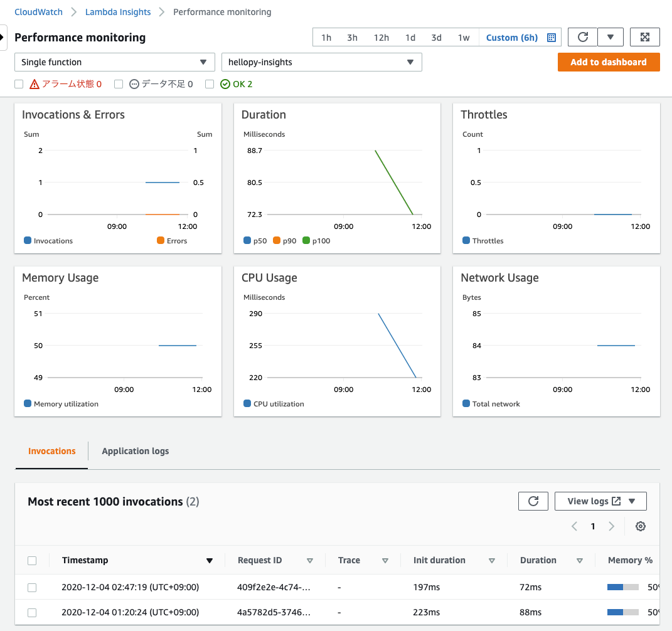The width and height of the screenshot is (672, 631).
Task: Open the Lambda Insights breadcrumb link
Action: tap(118, 11)
